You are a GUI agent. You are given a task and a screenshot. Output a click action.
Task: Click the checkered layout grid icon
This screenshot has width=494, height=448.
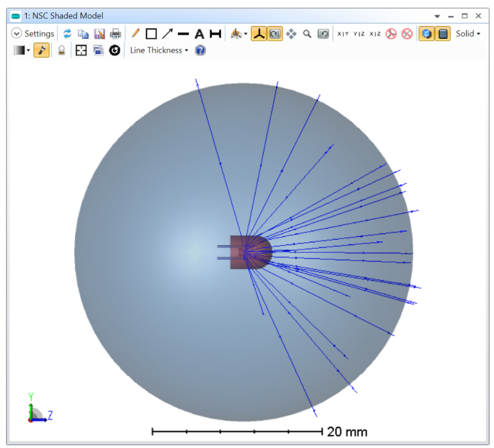(x=81, y=50)
